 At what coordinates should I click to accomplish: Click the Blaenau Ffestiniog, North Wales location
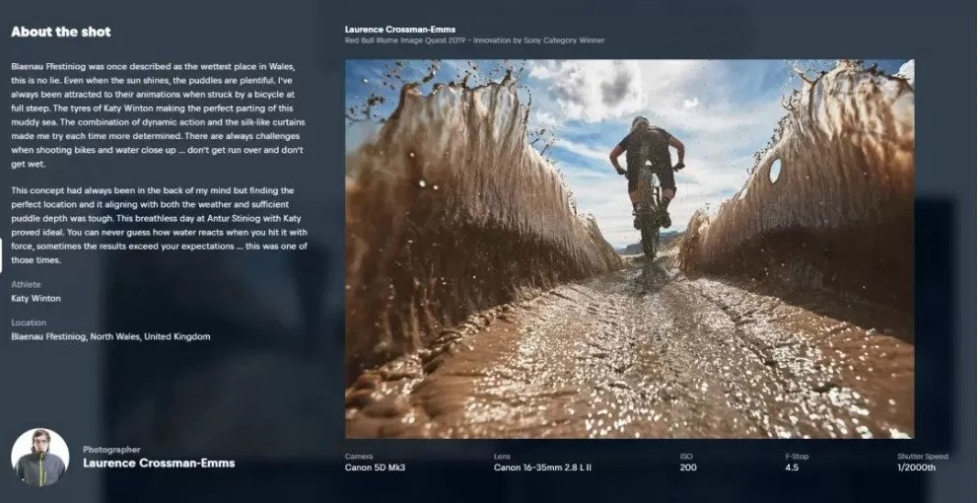(110, 336)
